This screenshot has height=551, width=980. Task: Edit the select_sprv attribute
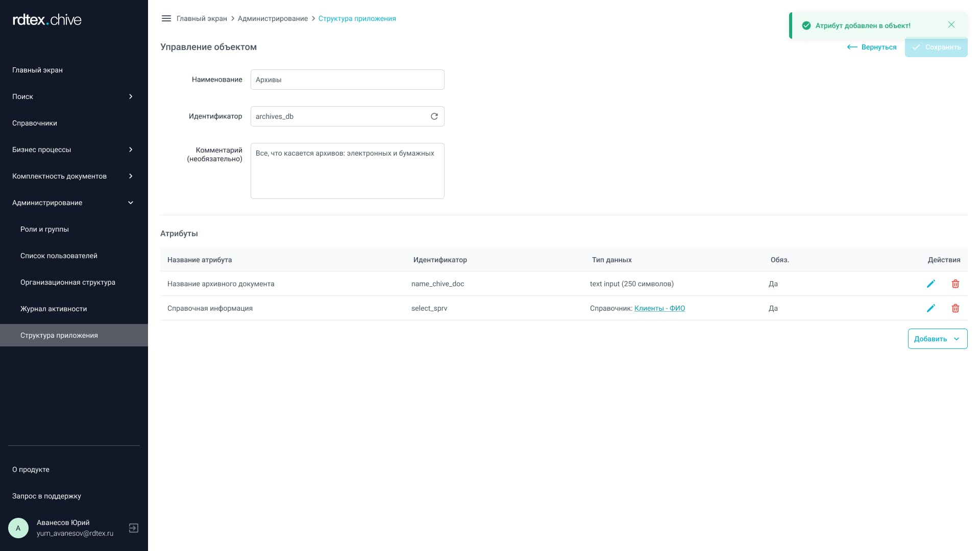(930, 308)
